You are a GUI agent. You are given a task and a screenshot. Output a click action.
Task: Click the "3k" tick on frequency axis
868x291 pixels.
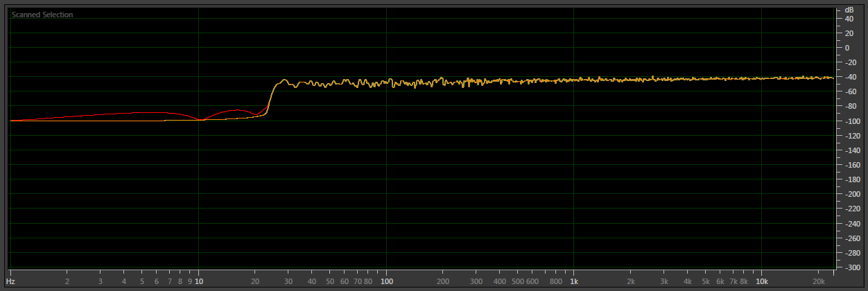(663, 282)
